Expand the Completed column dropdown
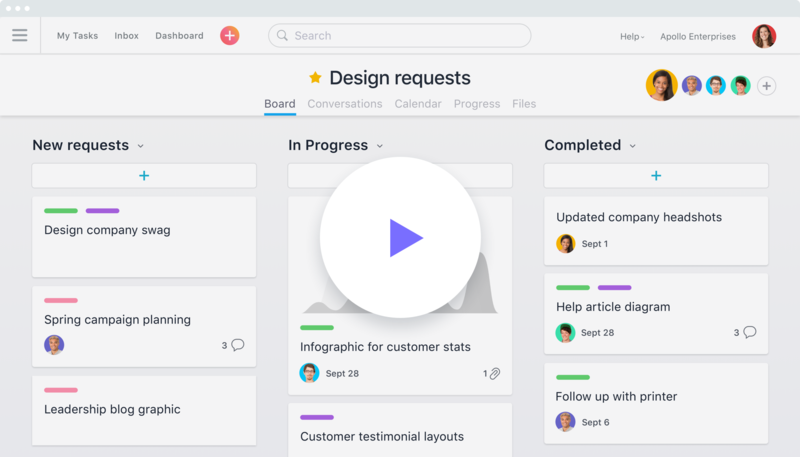The image size is (800, 457). tap(633, 146)
